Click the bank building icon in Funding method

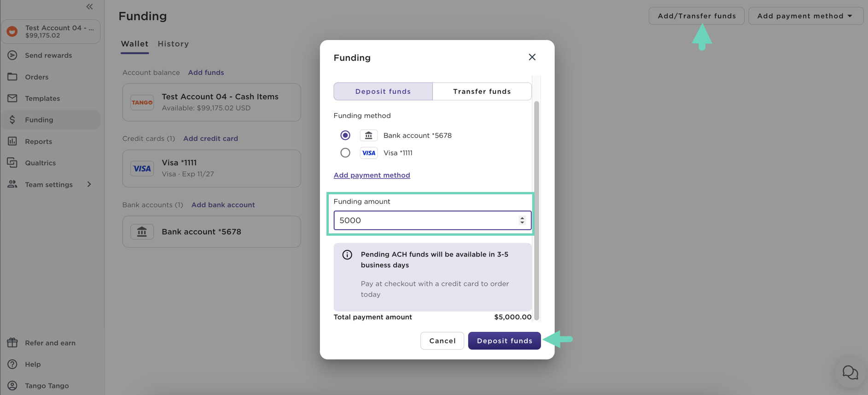[x=368, y=135]
